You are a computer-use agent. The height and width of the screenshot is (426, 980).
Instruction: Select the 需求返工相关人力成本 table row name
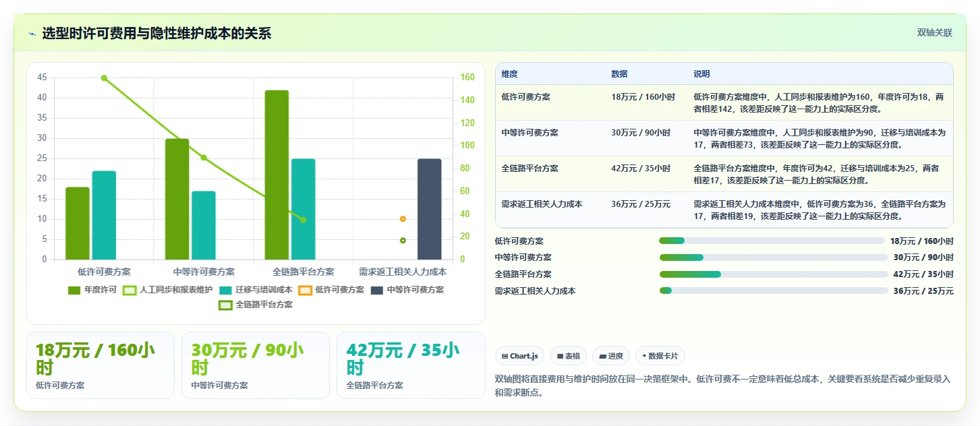pos(542,204)
